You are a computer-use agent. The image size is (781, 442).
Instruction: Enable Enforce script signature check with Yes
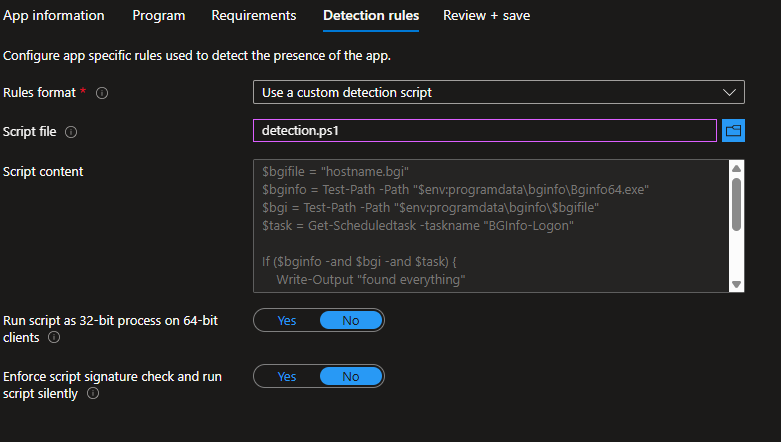(287, 377)
